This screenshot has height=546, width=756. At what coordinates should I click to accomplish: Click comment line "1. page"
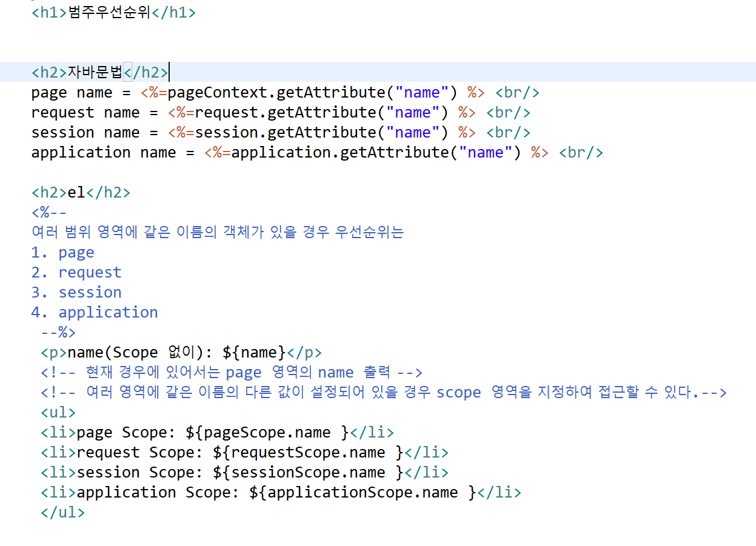[x=63, y=252]
